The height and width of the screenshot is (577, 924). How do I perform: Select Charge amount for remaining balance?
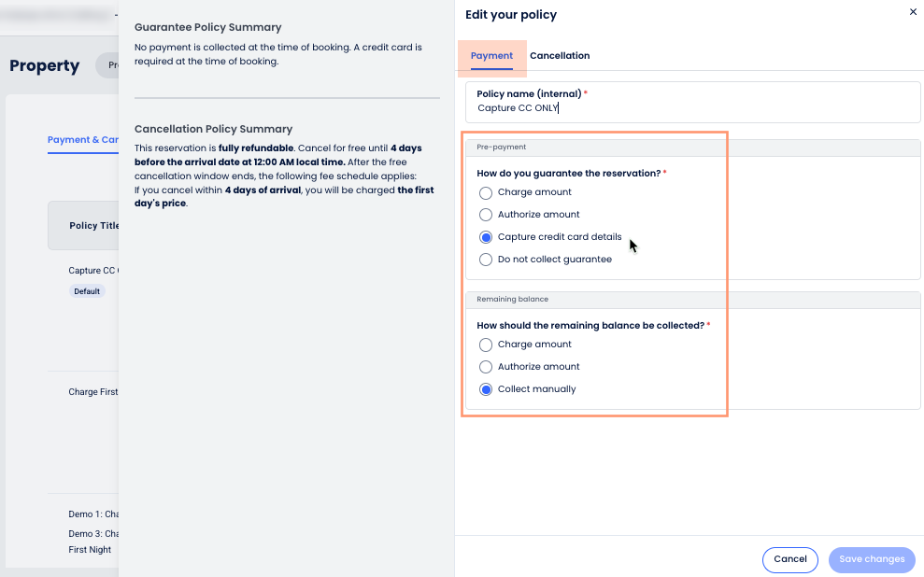tap(486, 345)
